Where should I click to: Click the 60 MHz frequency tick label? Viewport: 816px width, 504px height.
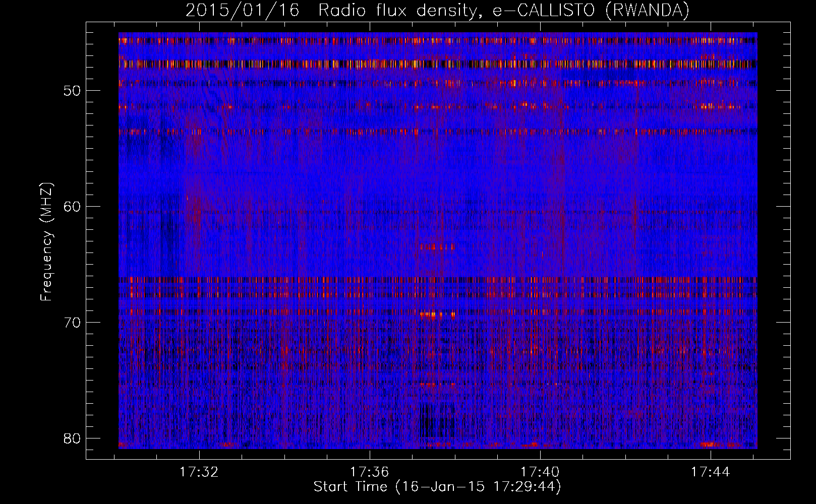click(72, 207)
